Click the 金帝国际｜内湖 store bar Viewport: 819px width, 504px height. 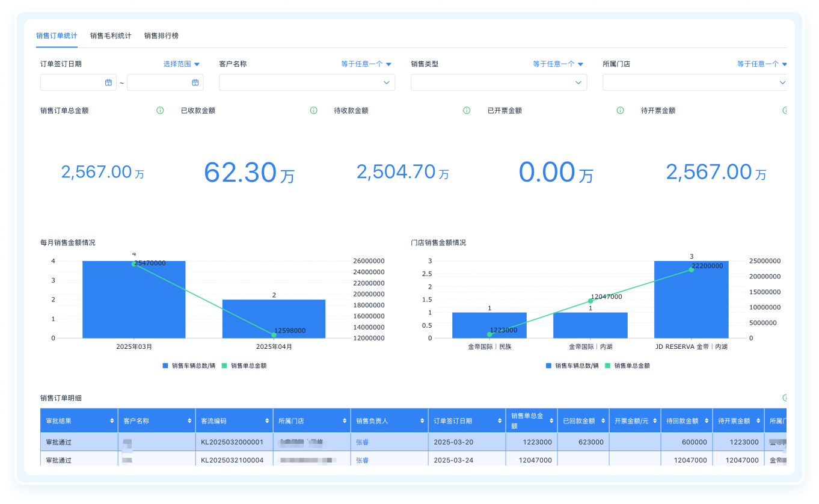coord(590,325)
